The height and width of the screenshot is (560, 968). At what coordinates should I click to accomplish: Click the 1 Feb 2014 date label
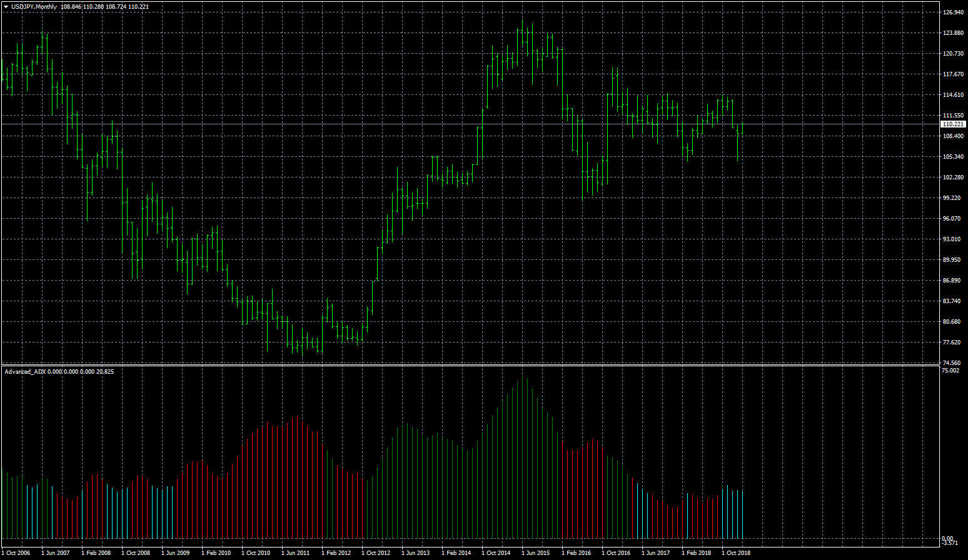[x=456, y=553]
